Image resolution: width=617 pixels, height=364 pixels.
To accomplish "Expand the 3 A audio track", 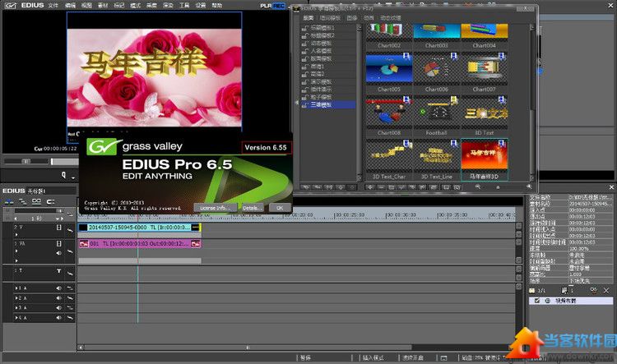I will (16, 308).
